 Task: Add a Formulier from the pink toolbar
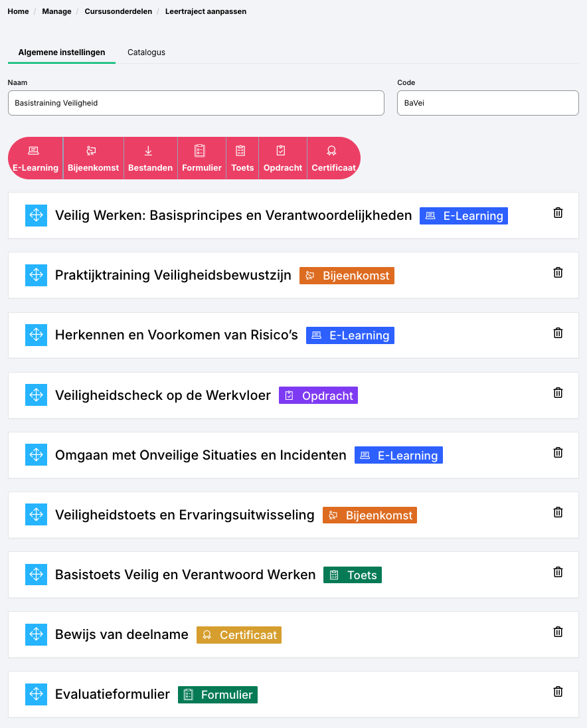(x=202, y=159)
